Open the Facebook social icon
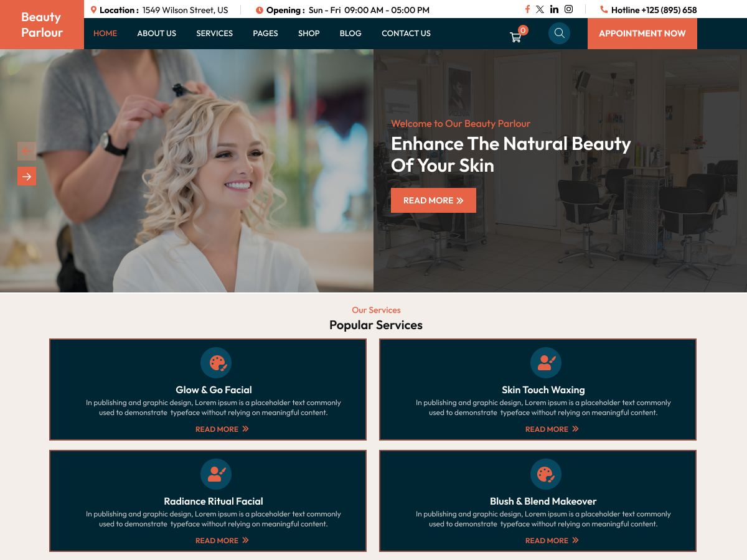747x560 pixels. [x=527, y=9]
